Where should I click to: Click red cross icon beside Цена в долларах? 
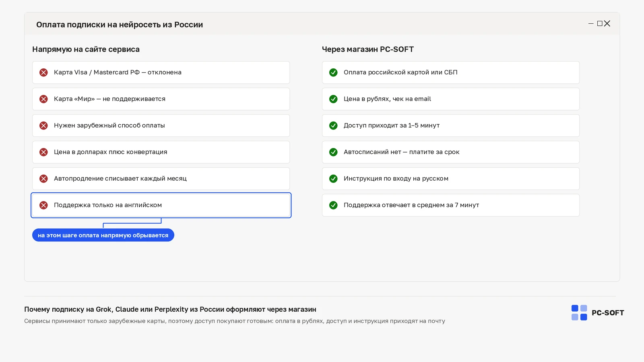pyautogui.click(x=43, y=152)
